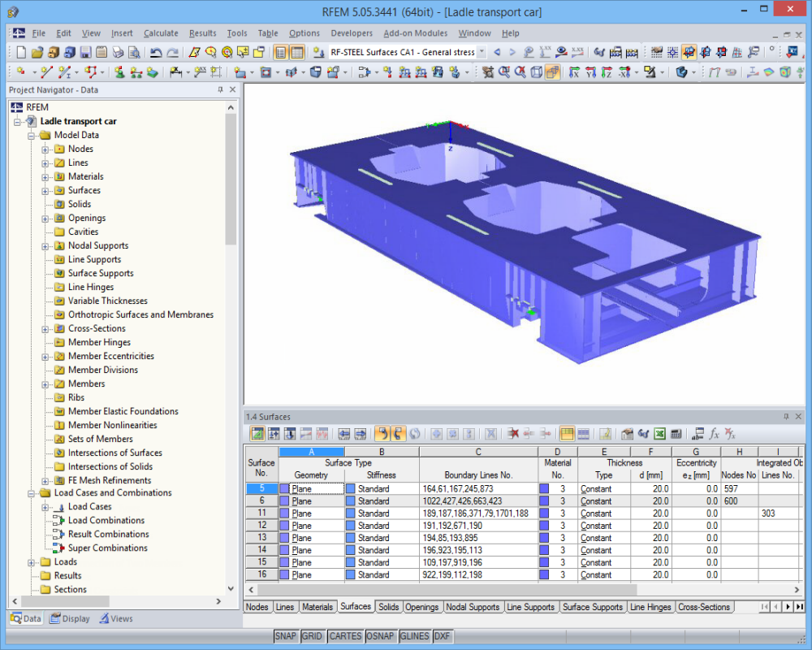Click the Views button below the Project Navigator
The image size is (812, 650).
pos(116,618)
